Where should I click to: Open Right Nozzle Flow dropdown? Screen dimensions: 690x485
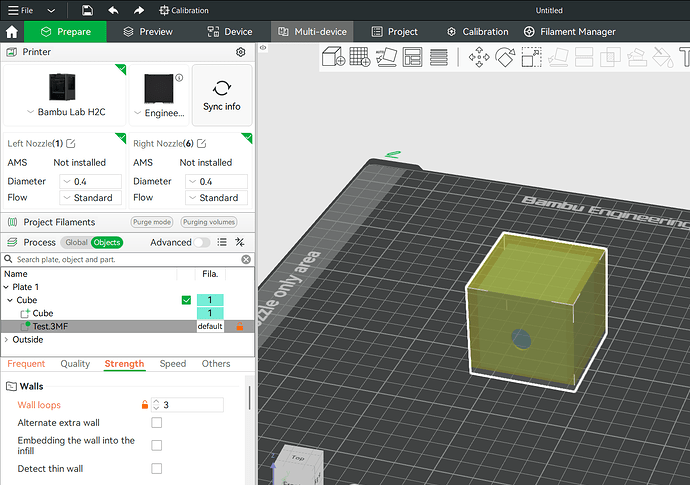217,198
